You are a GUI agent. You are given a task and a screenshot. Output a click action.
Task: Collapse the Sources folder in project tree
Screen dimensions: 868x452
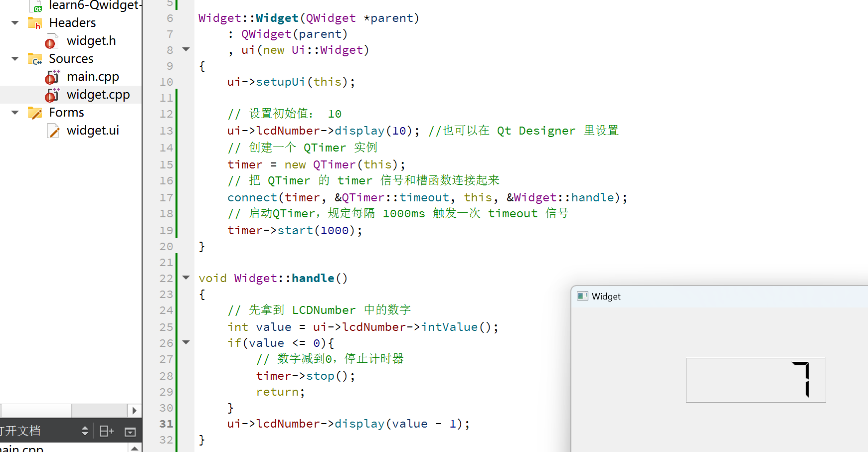(15, 59)
